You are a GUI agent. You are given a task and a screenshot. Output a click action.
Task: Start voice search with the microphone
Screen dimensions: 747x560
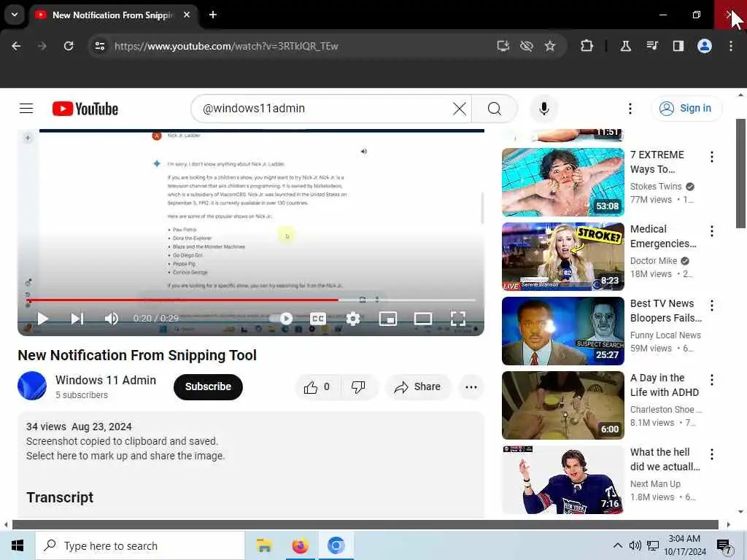pyautogui.click(x=543, y=109)
